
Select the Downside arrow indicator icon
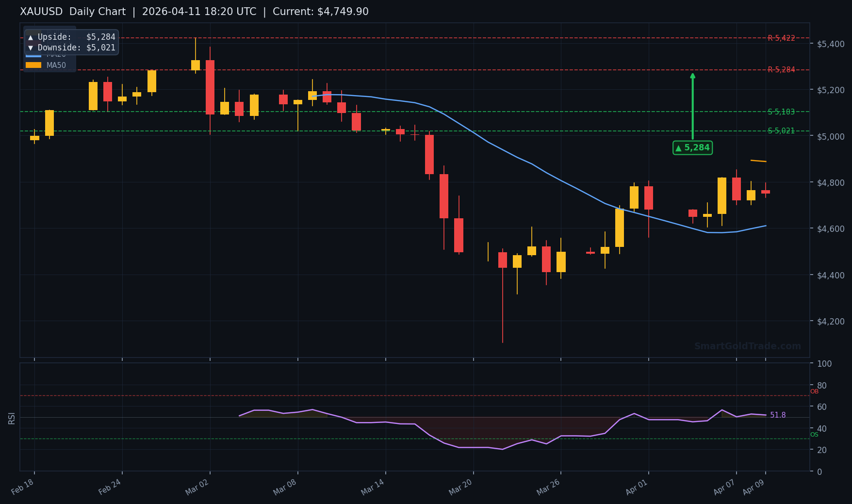31,48
